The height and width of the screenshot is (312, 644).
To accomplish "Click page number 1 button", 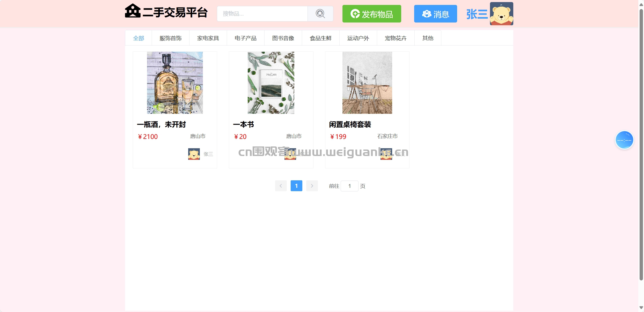I will point(296,186).
